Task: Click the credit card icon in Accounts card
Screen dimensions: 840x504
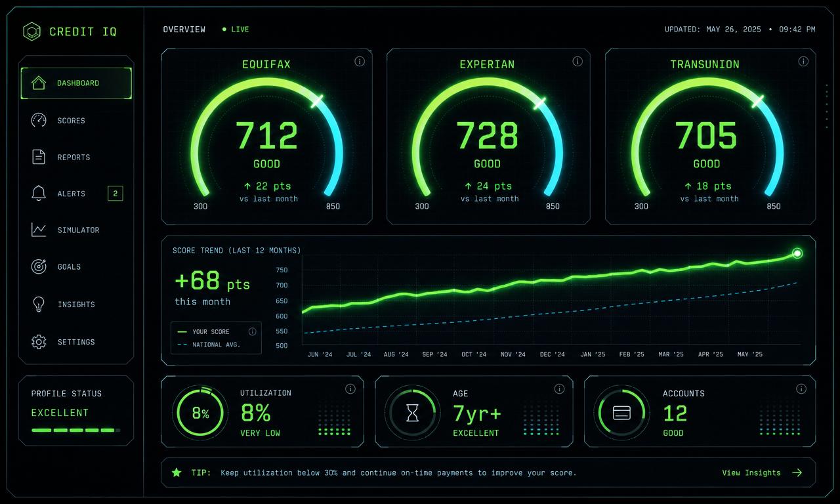Action: (x=621, y=413)
